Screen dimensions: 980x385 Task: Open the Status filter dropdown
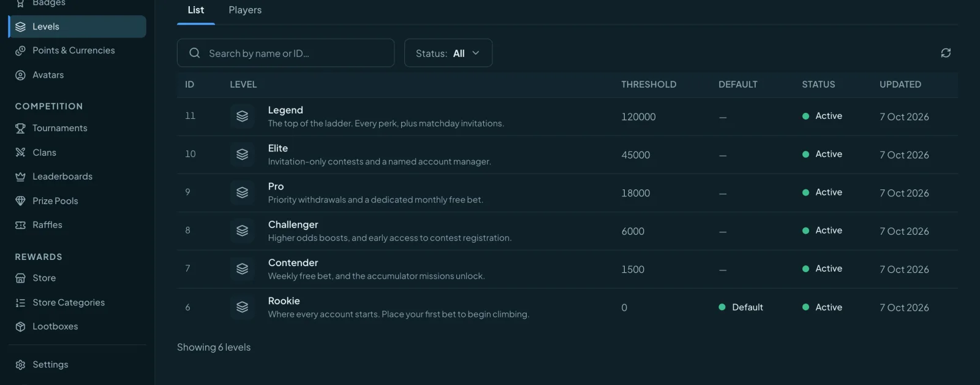click(x=448, y=53)
